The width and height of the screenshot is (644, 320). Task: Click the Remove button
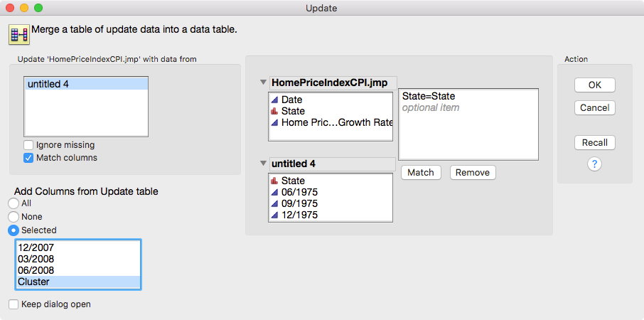[x=473, y=173]
